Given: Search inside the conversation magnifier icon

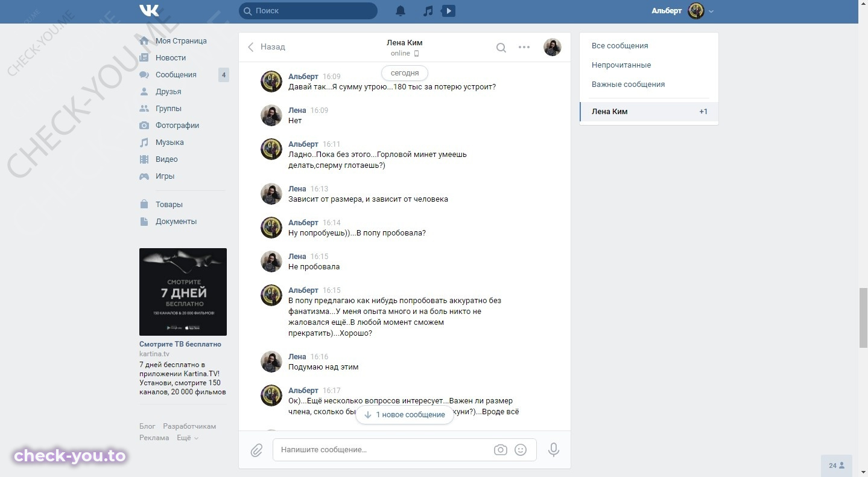Looking at the screenshot, I should tap(501, 47).
